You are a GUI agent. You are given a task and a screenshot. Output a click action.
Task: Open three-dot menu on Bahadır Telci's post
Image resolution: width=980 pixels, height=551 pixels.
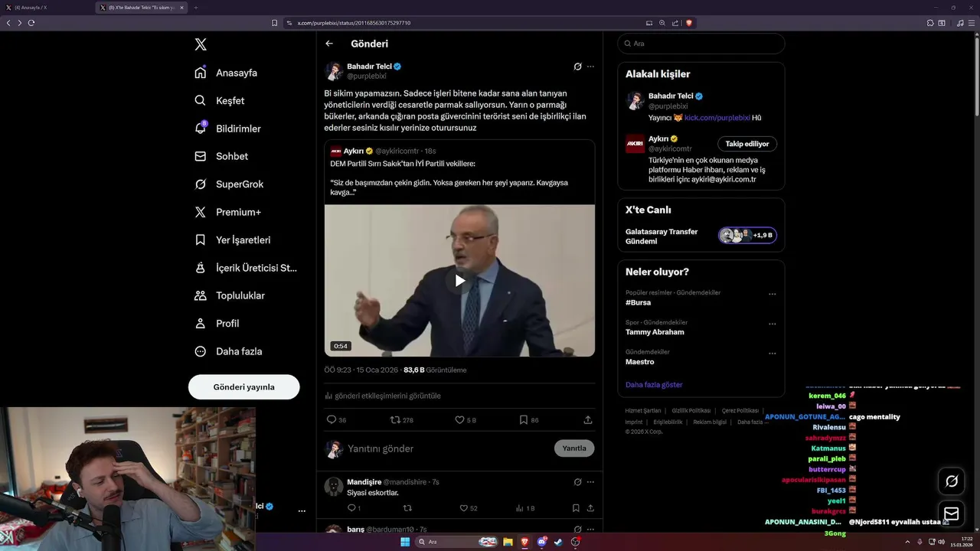(x=590, y=67)
